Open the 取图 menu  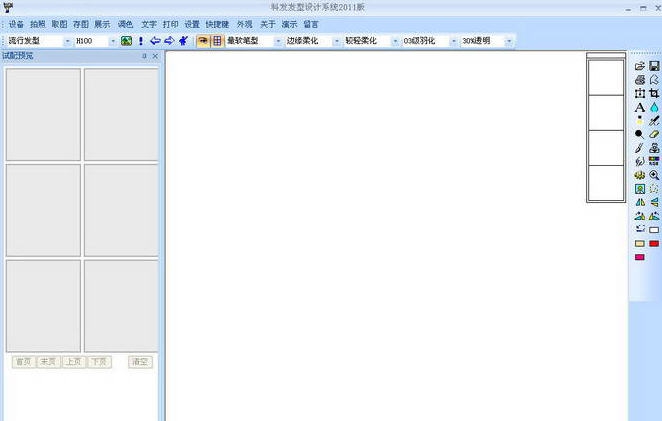[59, 24]
